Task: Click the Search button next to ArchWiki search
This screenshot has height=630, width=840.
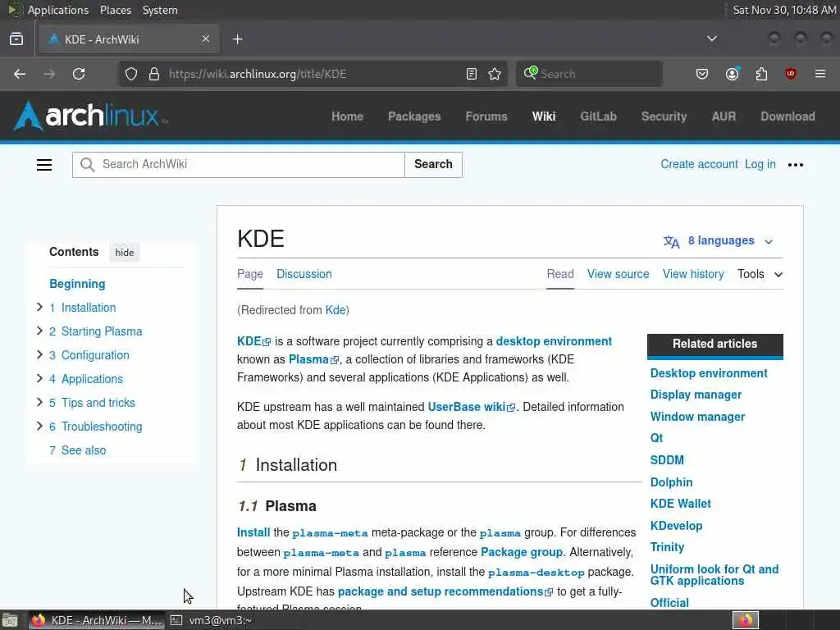Action: click(433, 164)
